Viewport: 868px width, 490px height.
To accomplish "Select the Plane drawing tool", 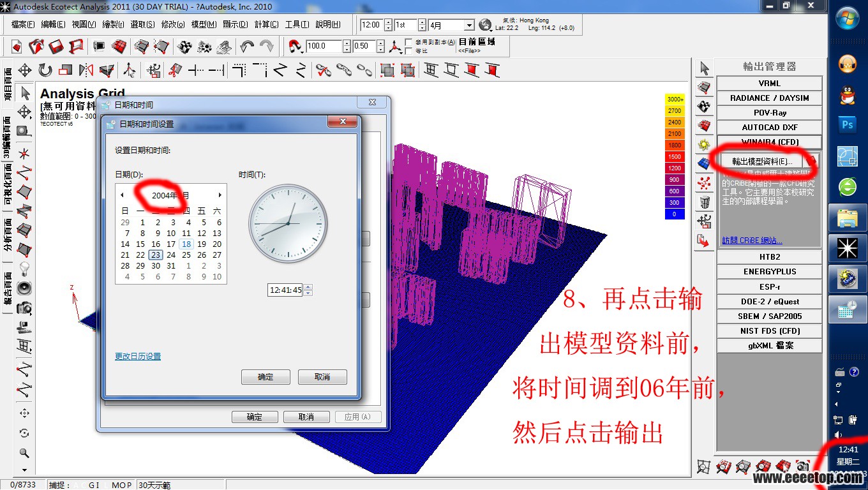I will [24, 191].
